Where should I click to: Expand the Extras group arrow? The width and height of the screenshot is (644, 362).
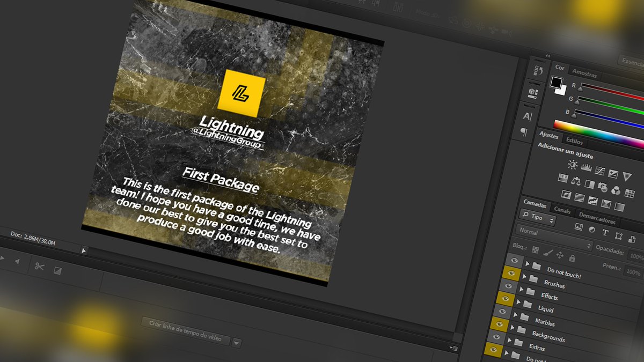pos(509,341)
